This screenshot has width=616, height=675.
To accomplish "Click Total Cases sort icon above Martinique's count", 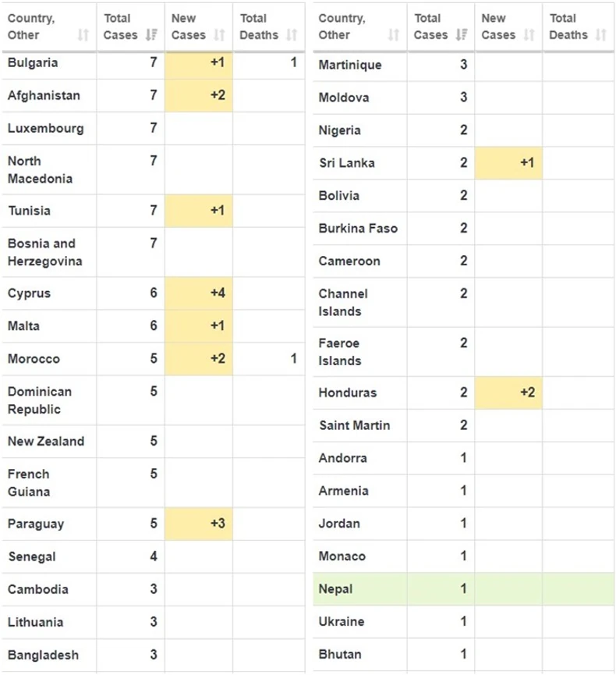I will [x=462, y=35].
